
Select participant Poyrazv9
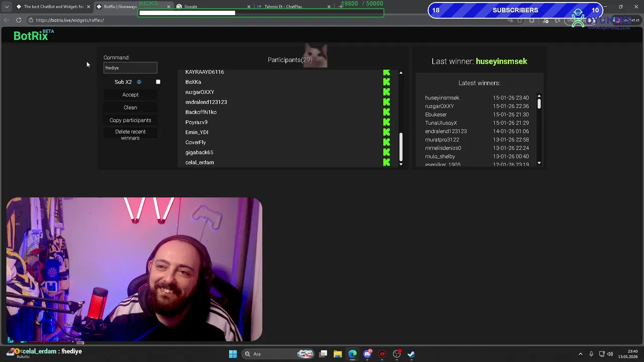[196, 122]
